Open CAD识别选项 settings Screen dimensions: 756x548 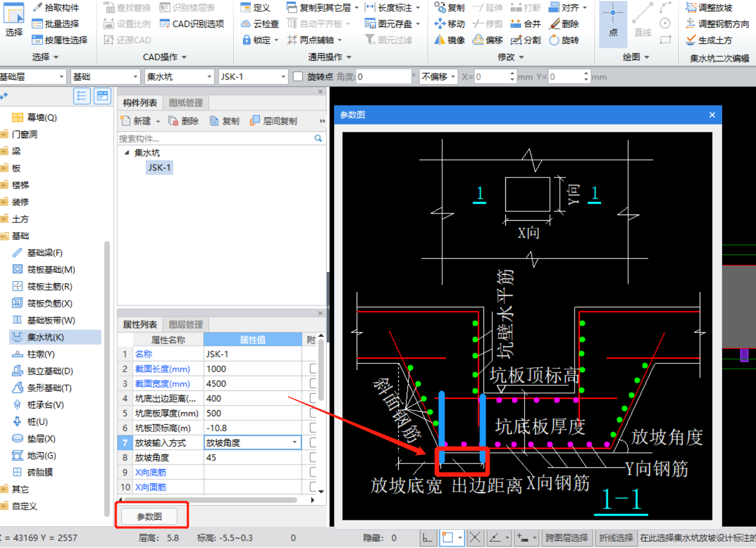192,24
